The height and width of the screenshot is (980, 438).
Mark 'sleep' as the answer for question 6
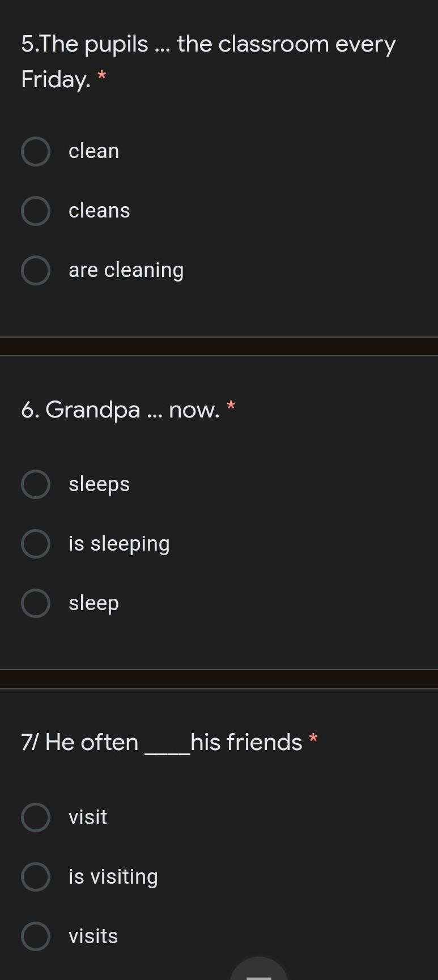click(x=36, y=603)
